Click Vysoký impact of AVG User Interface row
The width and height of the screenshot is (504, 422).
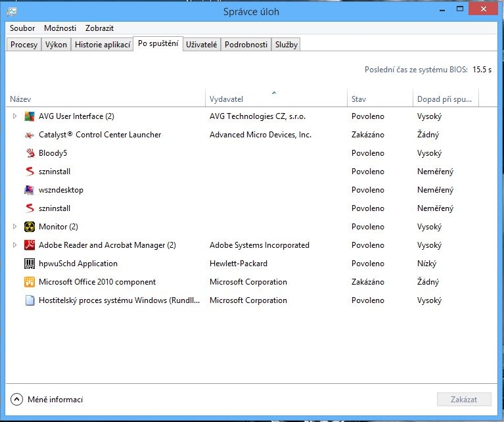[430, 116]
